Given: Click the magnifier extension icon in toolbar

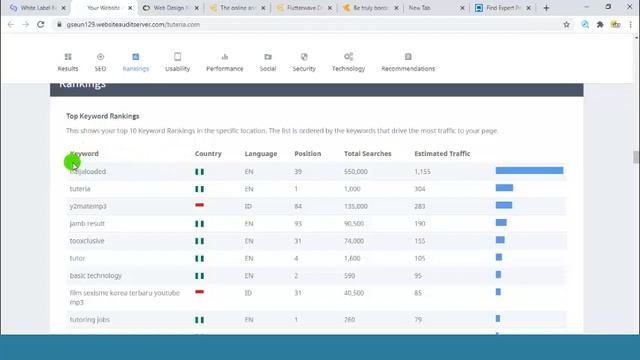Looking at the screenshot, I should (x=585, y=24).
